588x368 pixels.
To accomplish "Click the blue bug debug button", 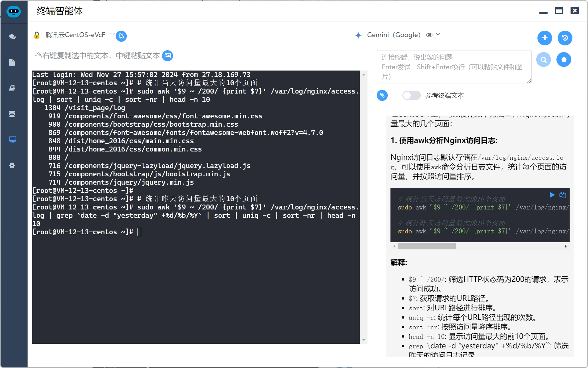I will pyautogui.click(x=564, y=59).
